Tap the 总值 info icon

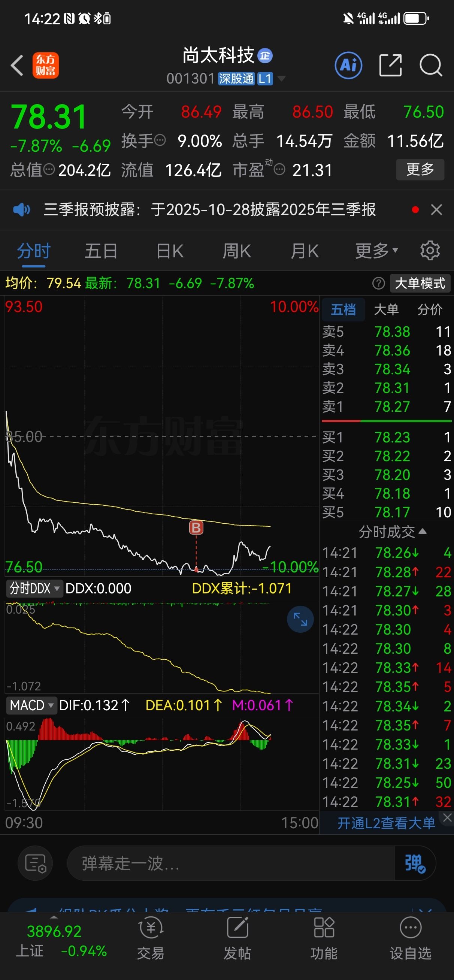coord(49,169)
